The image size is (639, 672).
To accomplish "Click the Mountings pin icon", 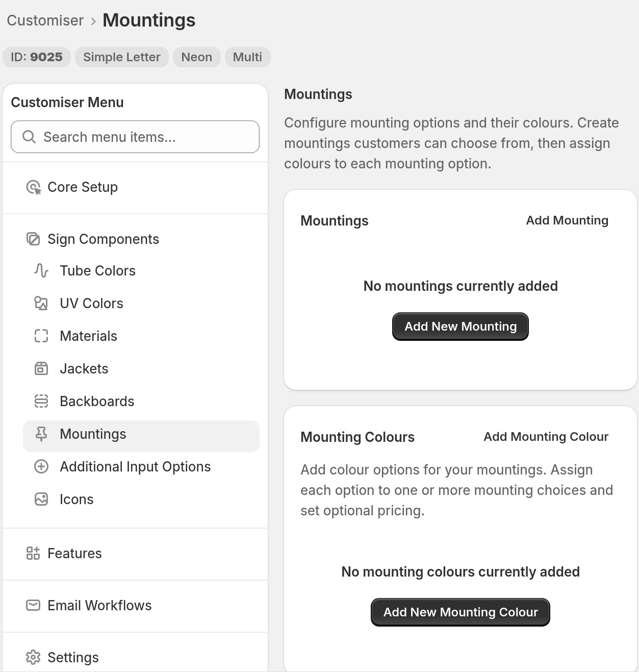I will [41, 434].
